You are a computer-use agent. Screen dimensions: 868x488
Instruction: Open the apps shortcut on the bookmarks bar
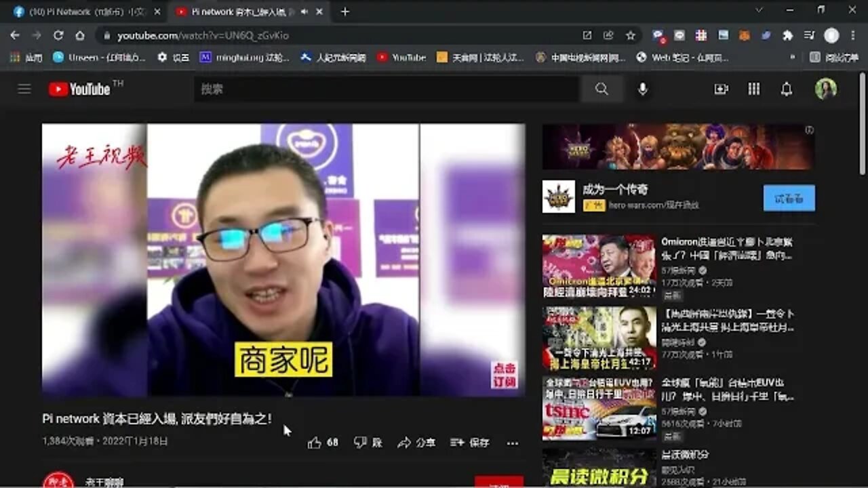[x=26, y=58]
